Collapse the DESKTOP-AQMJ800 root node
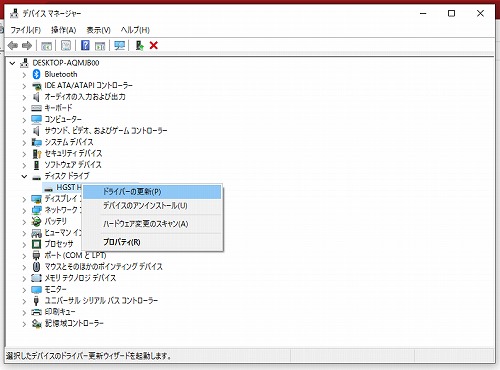The image size is (500, 370). click(x=13, y=63)
